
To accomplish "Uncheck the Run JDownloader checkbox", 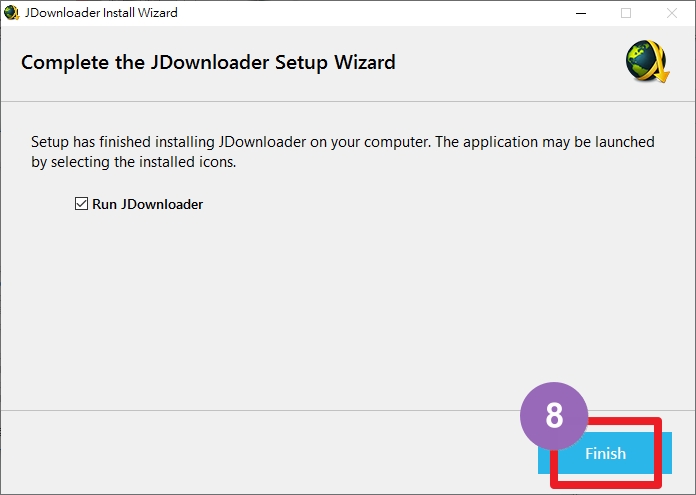I will (81, 204).
